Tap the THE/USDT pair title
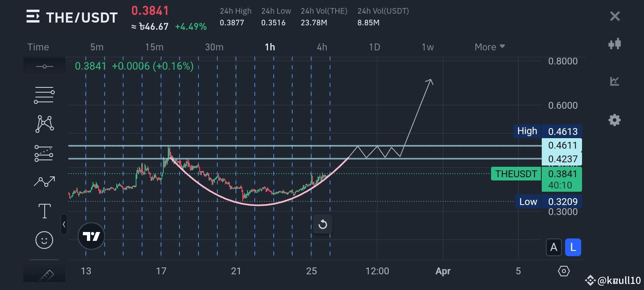The width and height of the screenshot is (644, 290). click(x=82, y=18)
